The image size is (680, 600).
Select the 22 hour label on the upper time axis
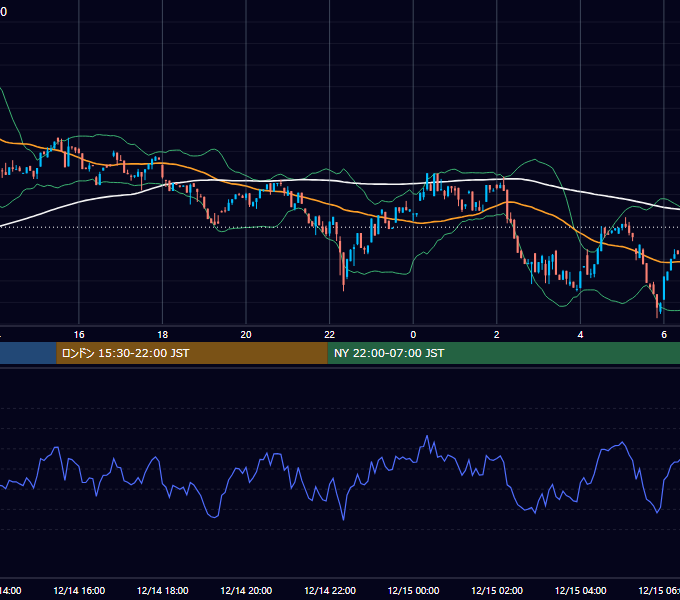[x=330, y=335]
